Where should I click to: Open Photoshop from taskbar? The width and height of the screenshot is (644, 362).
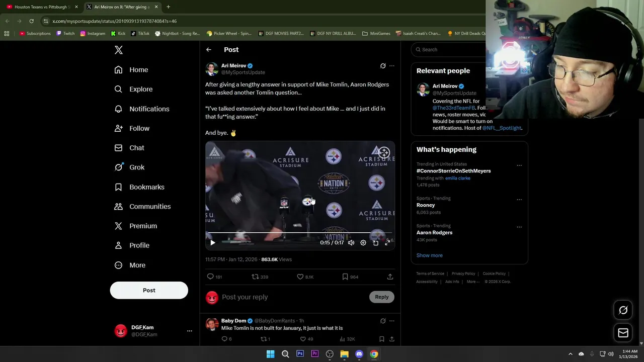coord(300,354)
